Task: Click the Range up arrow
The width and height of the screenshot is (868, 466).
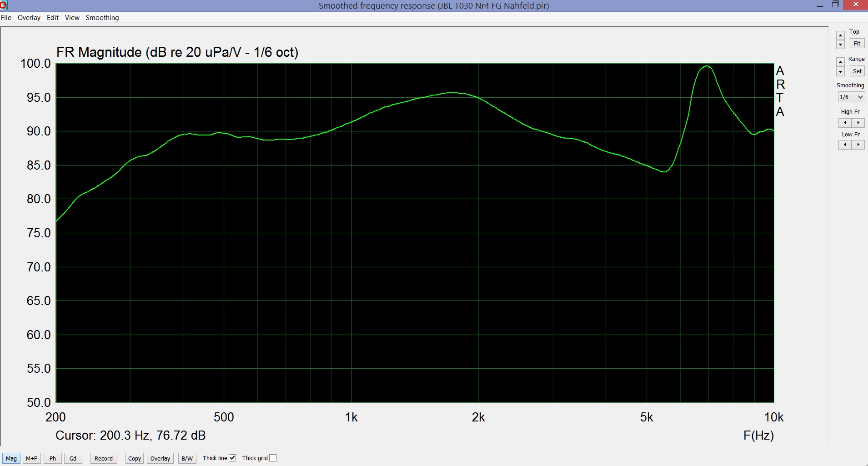Action: click(840, 62)
